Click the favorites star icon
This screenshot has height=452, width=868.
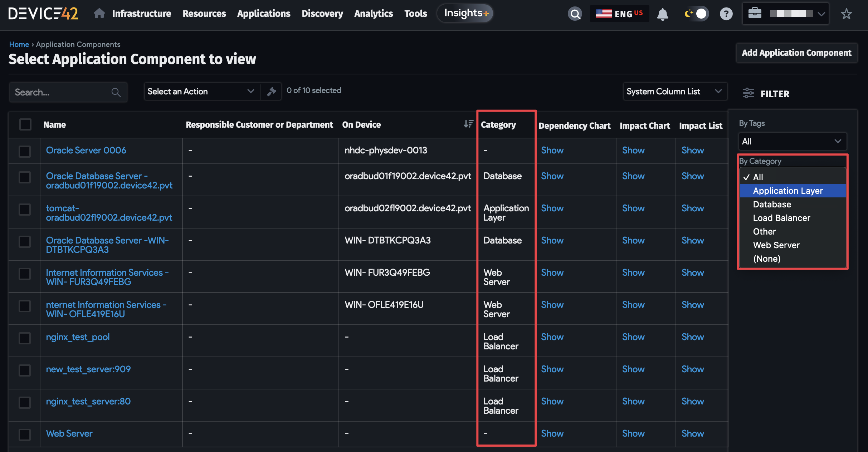pyautogui.click(x=846, y=14)
